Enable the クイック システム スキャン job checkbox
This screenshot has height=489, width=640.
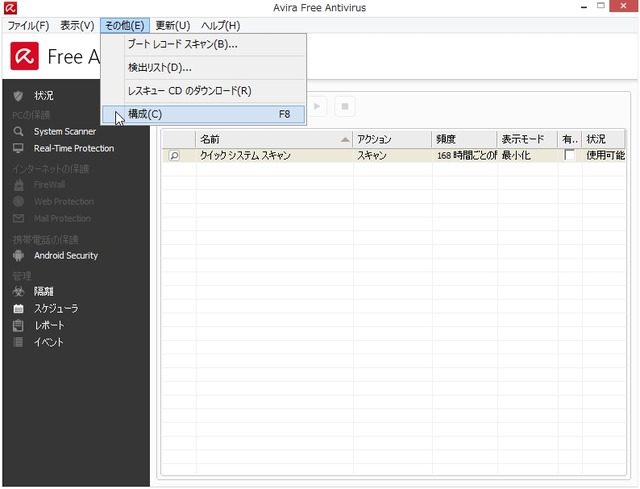point(569,155)
